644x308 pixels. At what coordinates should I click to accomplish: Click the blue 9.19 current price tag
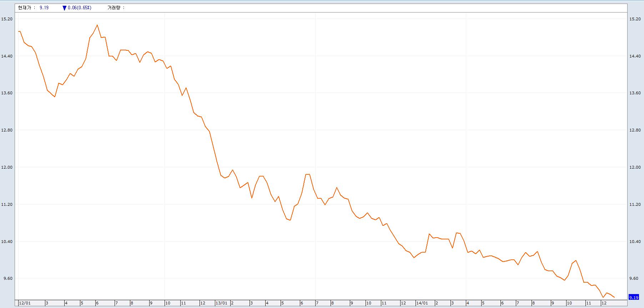point(634,297)
